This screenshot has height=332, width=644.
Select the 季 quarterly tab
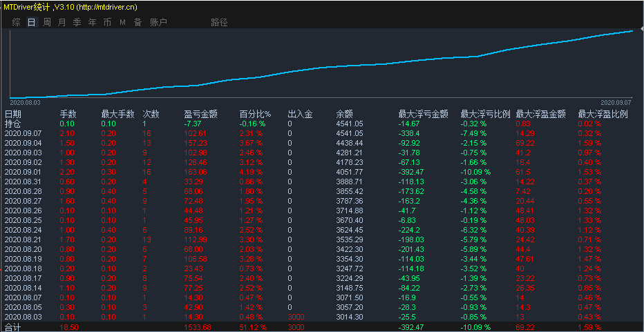click(77, 22)
